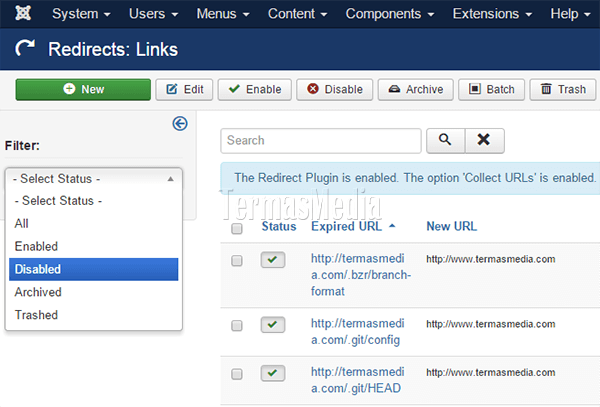Image resolution: width=600 pixels, height=407 pixels.
Task: Open the .git/HEAD expired URL link
Action: [357, 380]
